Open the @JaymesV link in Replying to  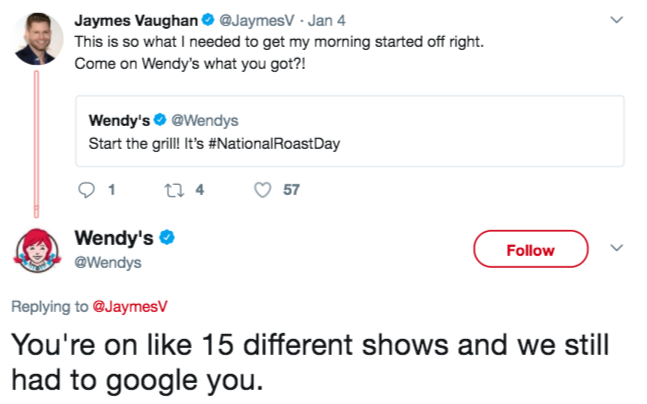coord(130,307)
